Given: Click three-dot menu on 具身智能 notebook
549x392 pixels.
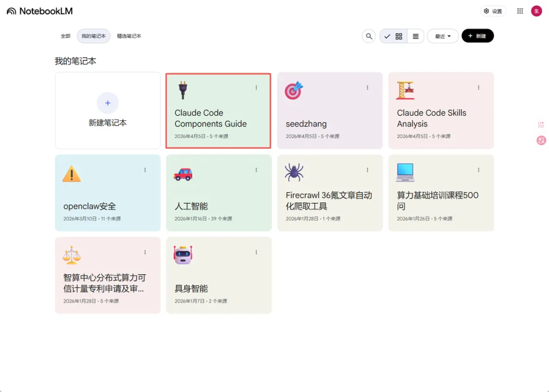Looking at the screenshot, I should (256, 252).
